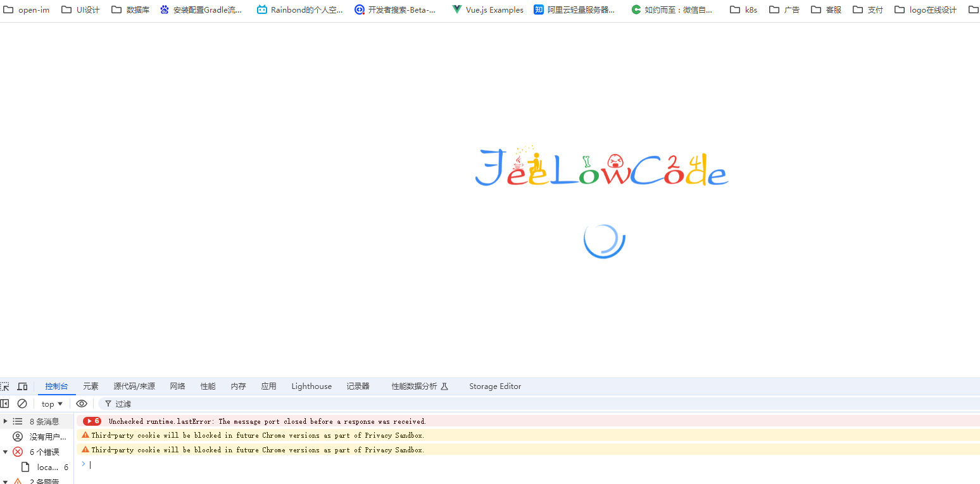Open the 网络 tab
The image size is (980, 484).
177,386
